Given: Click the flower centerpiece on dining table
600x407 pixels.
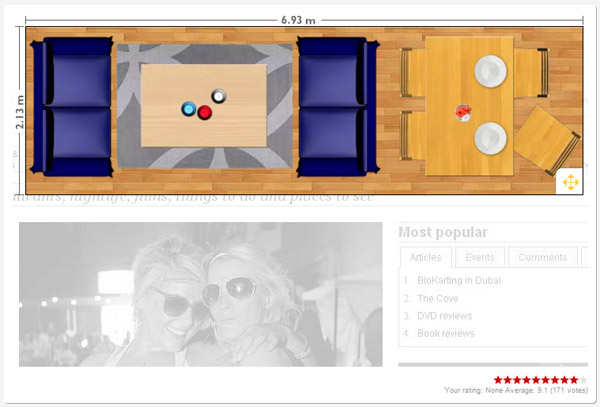Looking at the screenshot, I should click(x=463, y=113).
